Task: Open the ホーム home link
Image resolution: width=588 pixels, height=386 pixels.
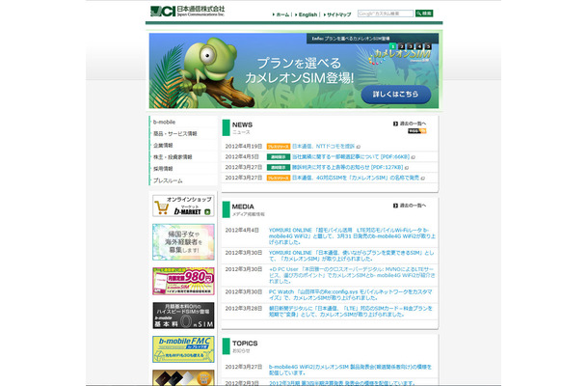Action: pyautogui.click(x=282, y=14)
